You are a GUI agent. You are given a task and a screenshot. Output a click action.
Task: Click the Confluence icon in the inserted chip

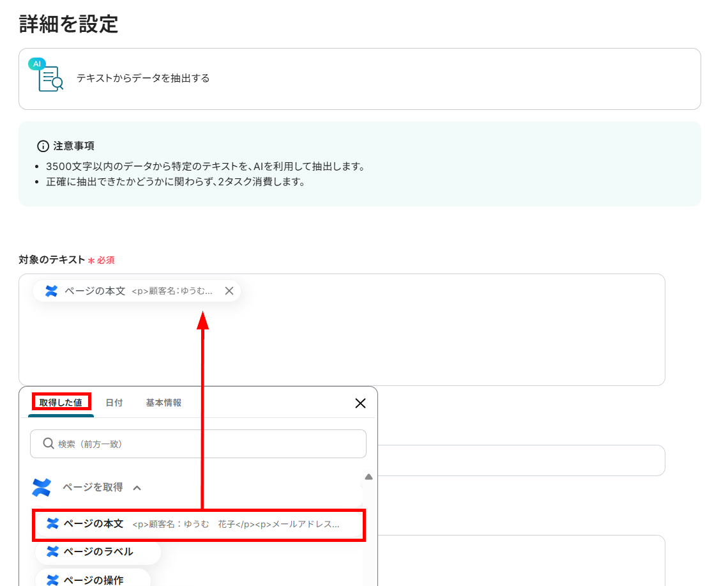(x=51, y=291)
